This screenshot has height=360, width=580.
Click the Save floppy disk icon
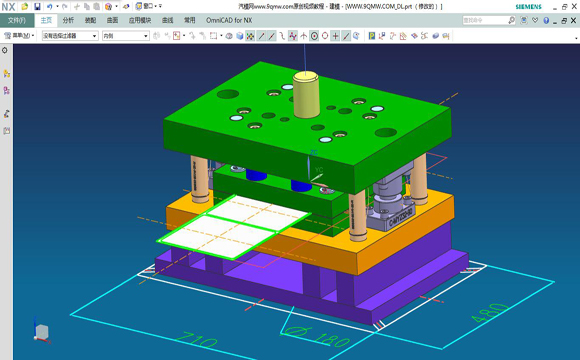pyautogui.click(x=37, y=6)
